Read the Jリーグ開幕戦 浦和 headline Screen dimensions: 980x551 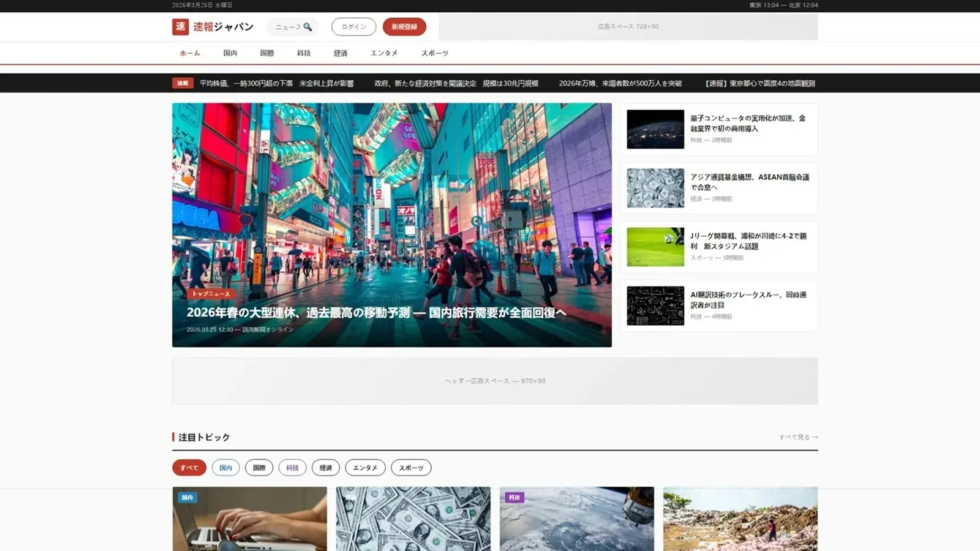pos(748,241)
